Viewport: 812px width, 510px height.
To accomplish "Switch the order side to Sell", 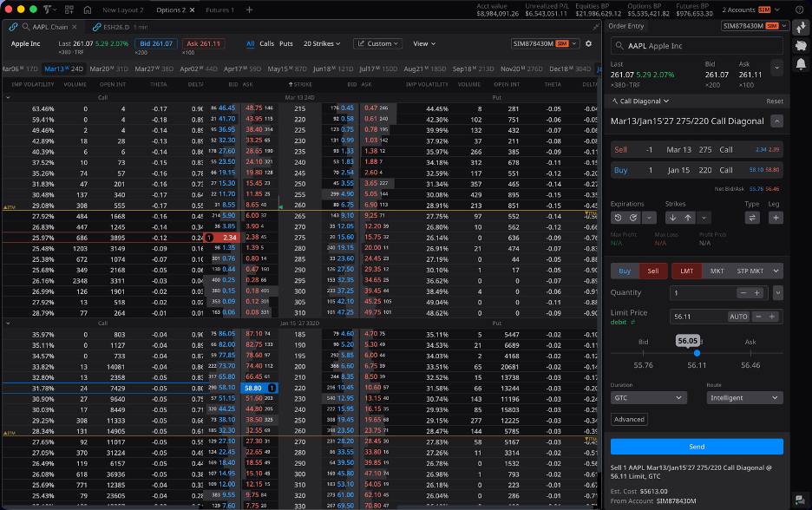I will [652, 270].
